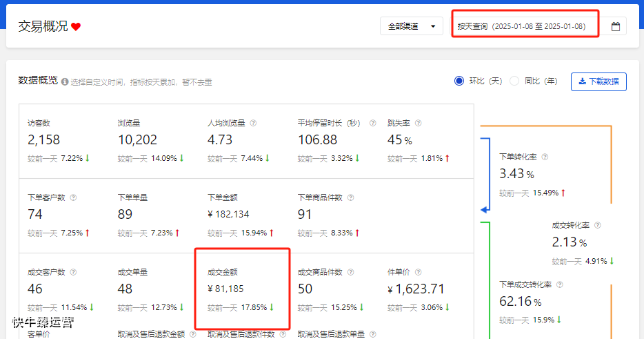Click the 浏览量 value 10,202
This screenshot has width=644, height=339.
[137, 140]
